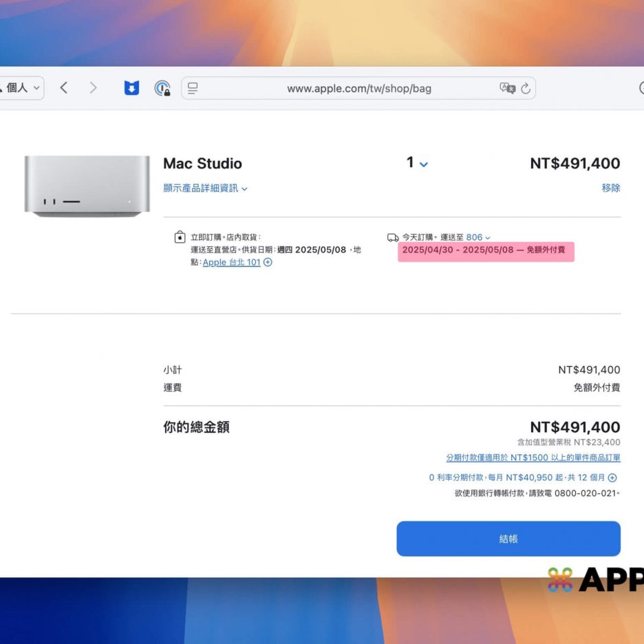This screenshot has width=644, height=644.
Task: Expand 顯示產品詳細資訊 product details
Action: coord(205,188)
